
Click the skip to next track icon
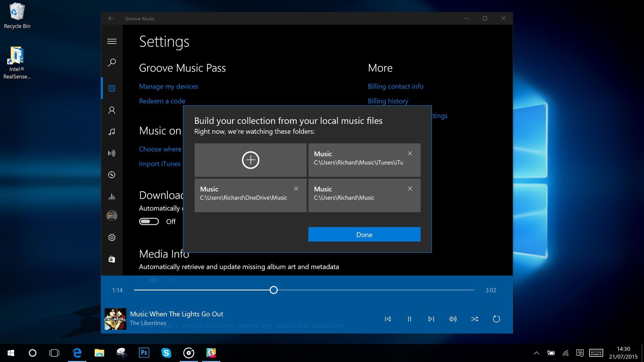pyautogui.click(x=431, y=319)
